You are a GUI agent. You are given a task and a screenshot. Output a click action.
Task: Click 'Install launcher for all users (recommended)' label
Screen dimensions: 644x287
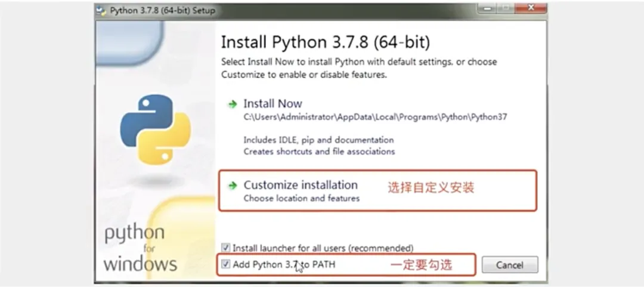[323, 248]
